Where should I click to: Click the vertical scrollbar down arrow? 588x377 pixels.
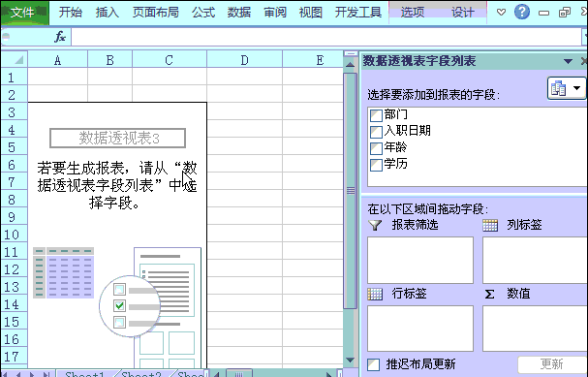[351, 360]
